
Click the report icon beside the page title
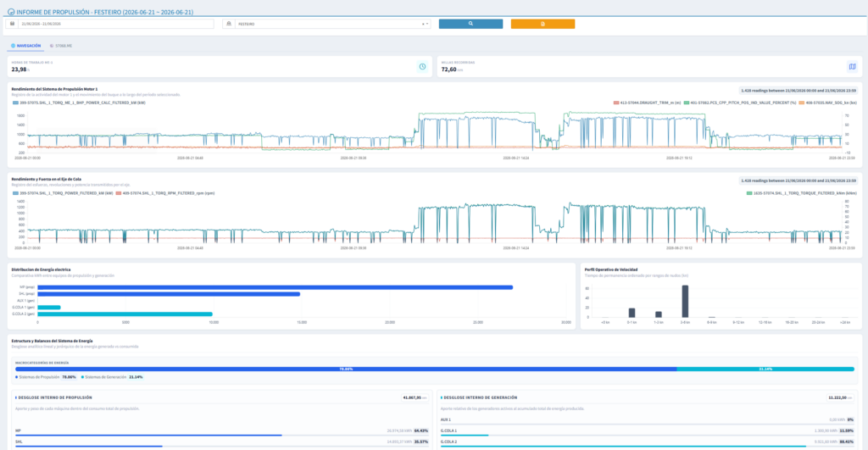click(x=11, y=12)
